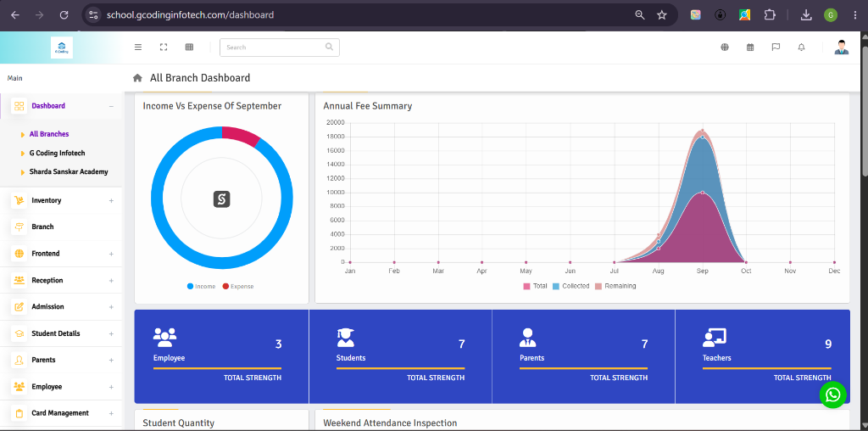
Task: Click the red expense segment of the donut
Action: [x=242, y=136]
